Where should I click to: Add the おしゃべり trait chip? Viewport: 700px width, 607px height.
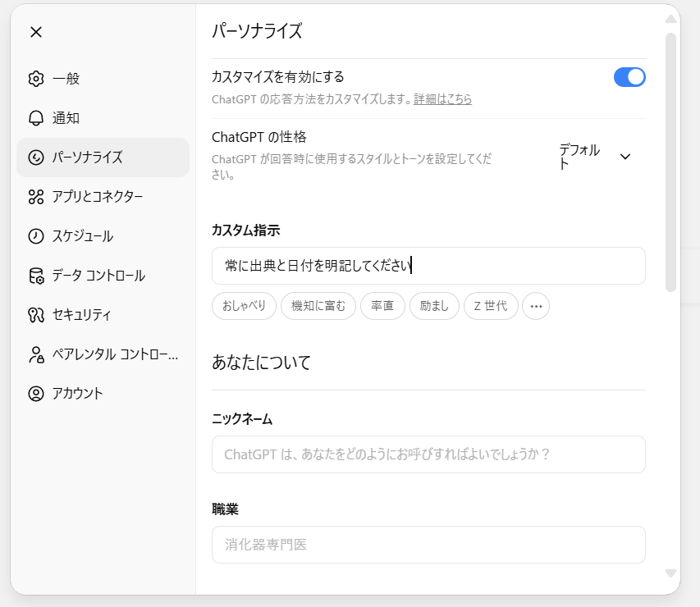coord(244,306)
